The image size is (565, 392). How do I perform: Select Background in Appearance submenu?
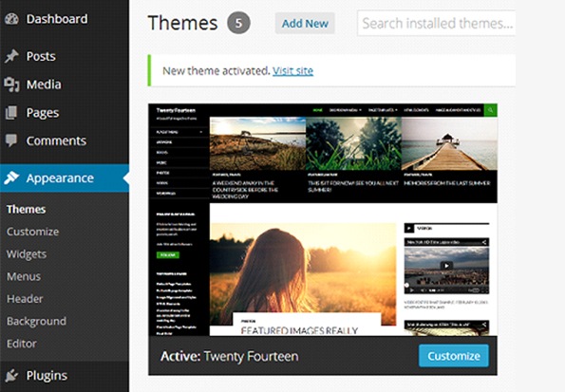[36, 321]
